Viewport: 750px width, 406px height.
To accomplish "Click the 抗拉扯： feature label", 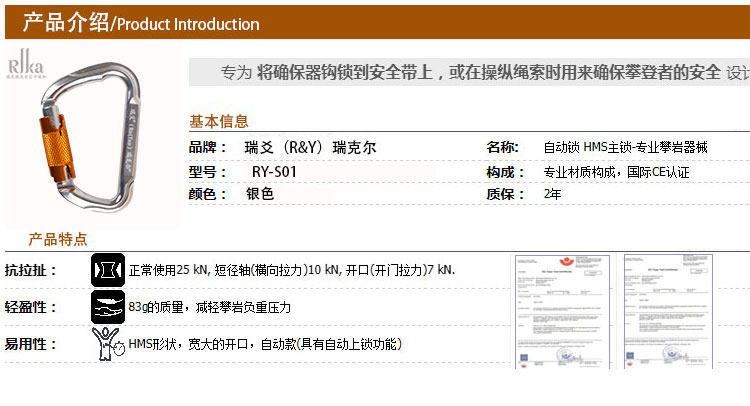I will (x=31, y=270).
